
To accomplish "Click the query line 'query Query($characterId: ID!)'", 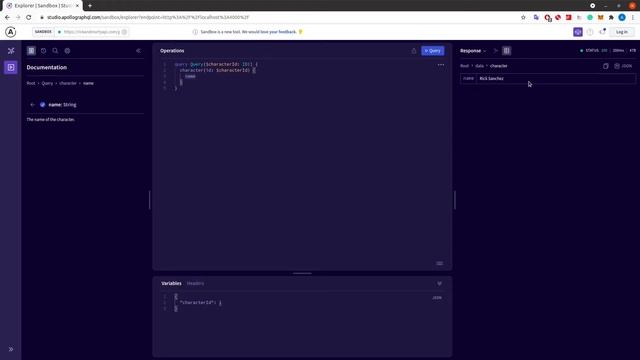I will pos(216,64).
